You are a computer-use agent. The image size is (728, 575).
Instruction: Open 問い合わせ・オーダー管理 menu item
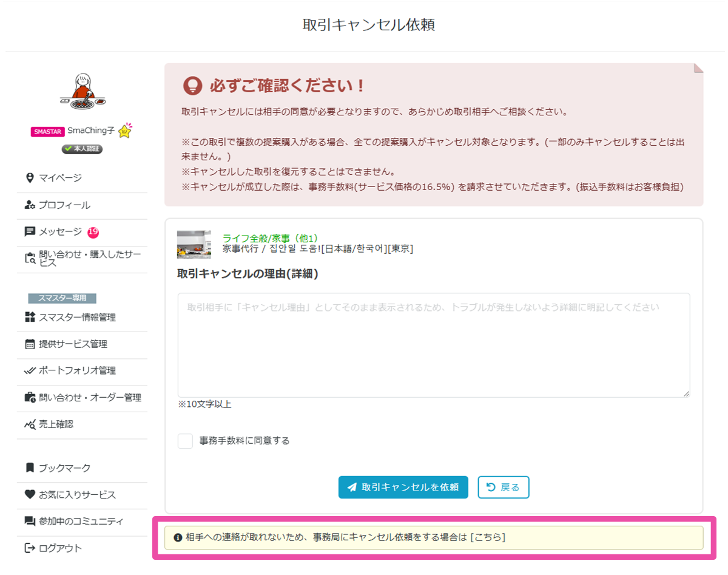tap(90, 398)
